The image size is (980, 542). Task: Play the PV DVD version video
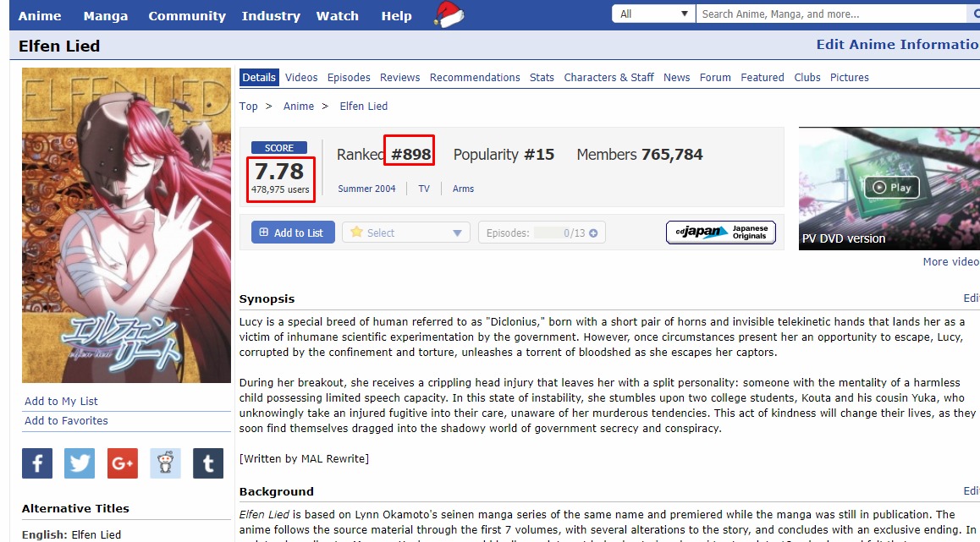892,187
